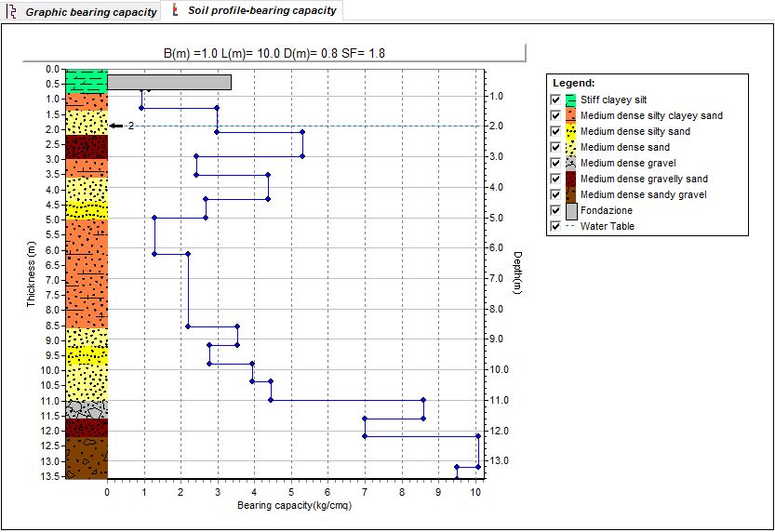This screenshot has height=532, width=775.
Task: Click the Medium dense gravelly sand swatch
Action: (571, 179)
